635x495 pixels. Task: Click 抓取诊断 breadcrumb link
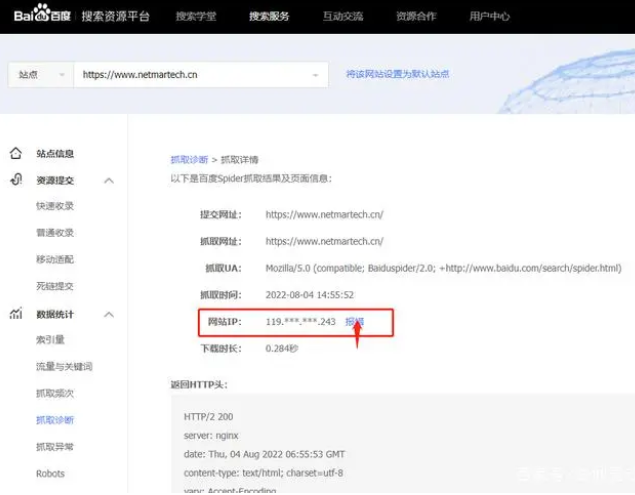tap(189, 160)
